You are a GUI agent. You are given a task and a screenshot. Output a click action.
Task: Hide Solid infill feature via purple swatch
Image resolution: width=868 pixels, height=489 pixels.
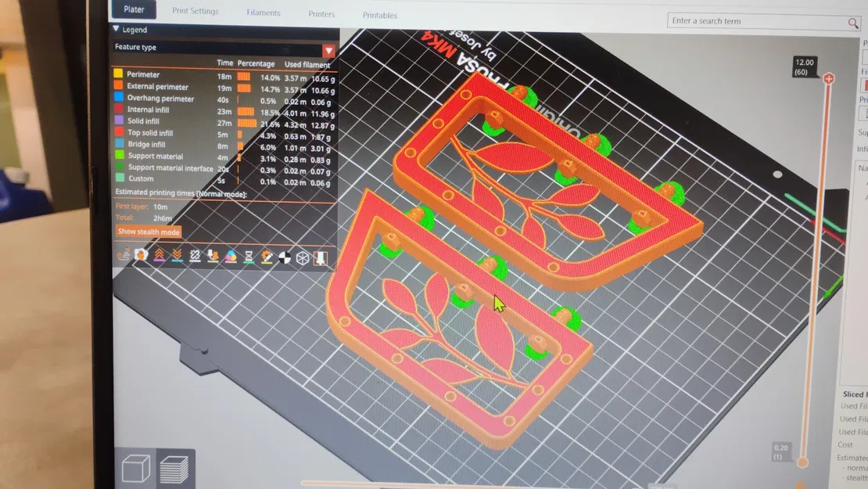(118, 120)
